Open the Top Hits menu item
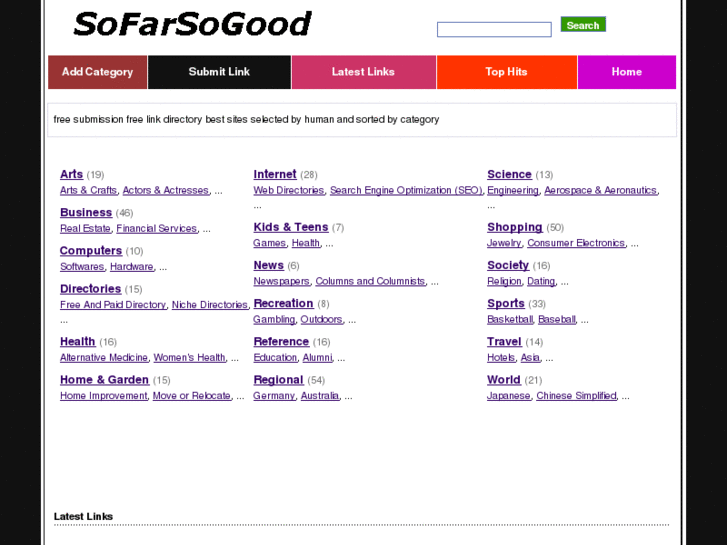The width and height of the screenshot is (727, 545). (506, 72)
